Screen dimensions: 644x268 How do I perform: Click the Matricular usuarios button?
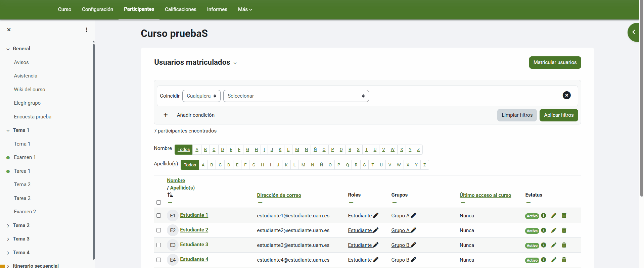[555, 62]
